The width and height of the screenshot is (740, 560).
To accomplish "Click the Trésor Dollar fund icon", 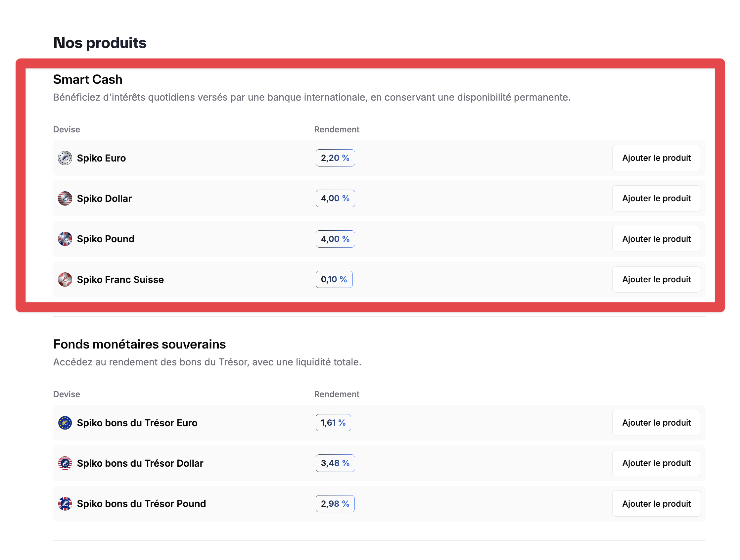I will 65,463.
